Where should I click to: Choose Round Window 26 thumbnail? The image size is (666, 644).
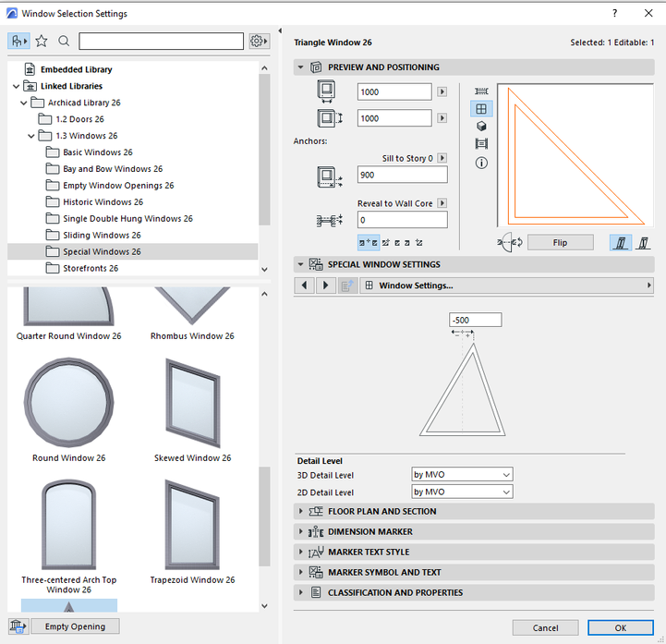(x=68, y=402)
